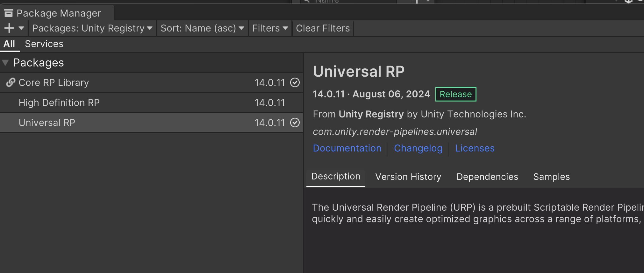Click the installed checkmark on Core RP Library row

[x=295, y=82]
